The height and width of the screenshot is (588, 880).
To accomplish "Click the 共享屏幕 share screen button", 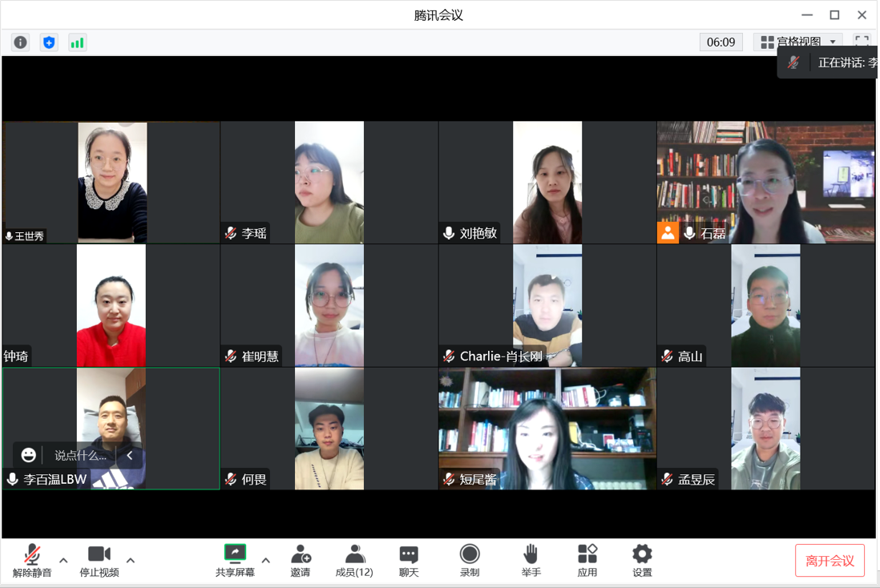I will pyautogui.click(x=235, y=560).
